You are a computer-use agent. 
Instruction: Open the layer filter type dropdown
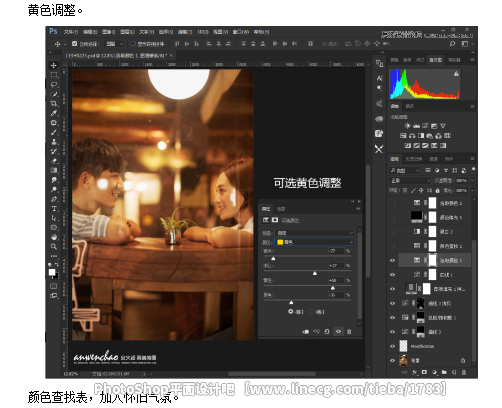[x=405, y=170]
